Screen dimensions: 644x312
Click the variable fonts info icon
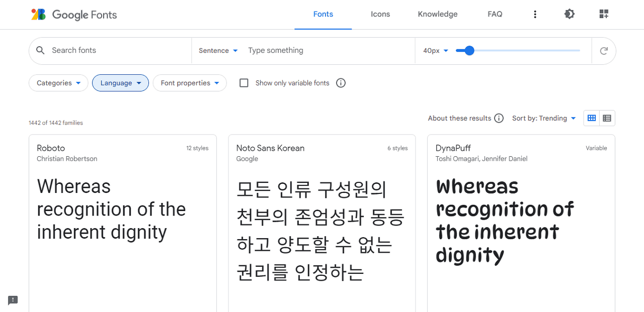click(x=341, y=83)
